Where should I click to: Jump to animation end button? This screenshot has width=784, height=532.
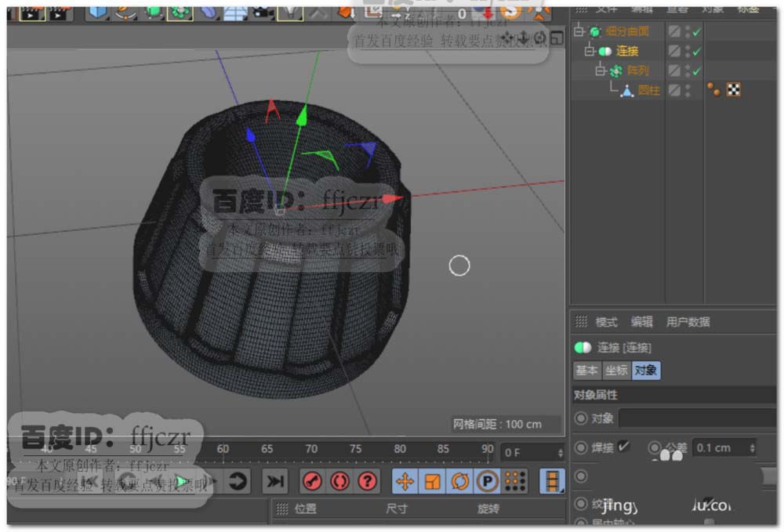tap(274, 481)
